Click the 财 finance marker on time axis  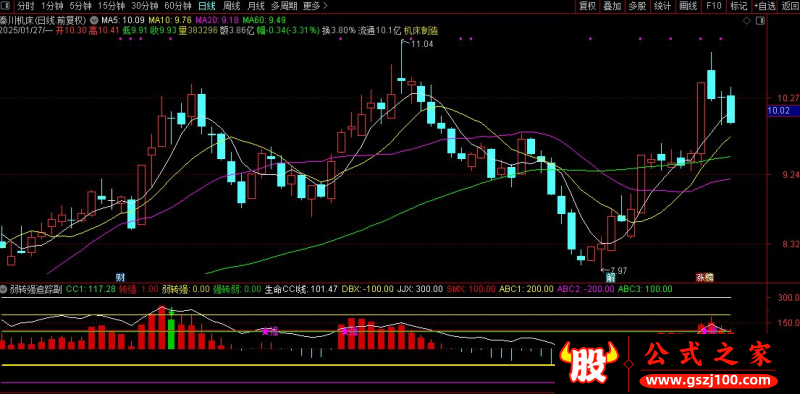point(120,278)
